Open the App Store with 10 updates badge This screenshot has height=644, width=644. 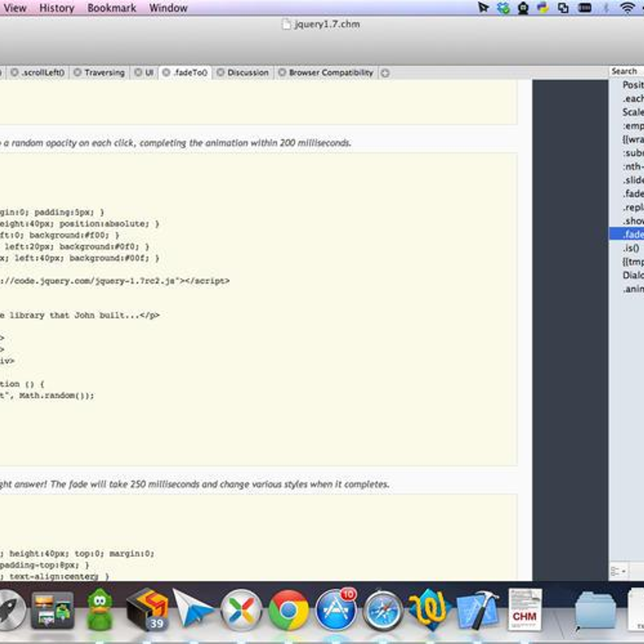[x=336, y=609]
